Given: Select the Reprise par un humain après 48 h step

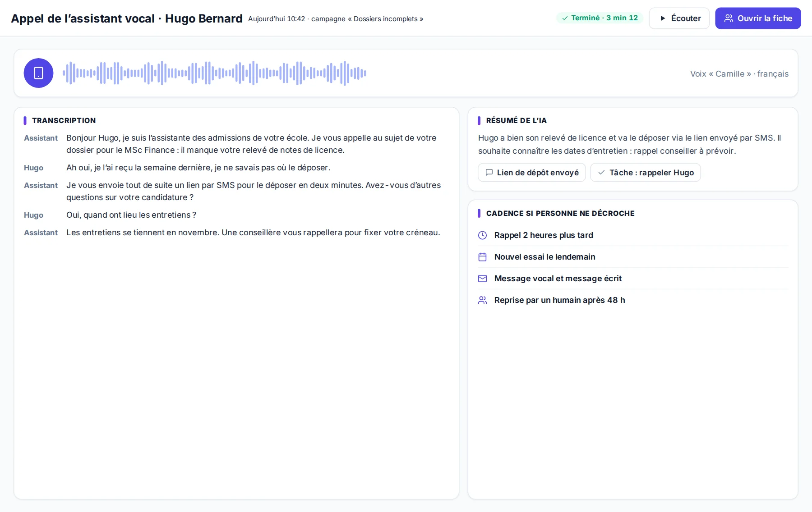Looking at the screenshot, I should tap(633, 300).
